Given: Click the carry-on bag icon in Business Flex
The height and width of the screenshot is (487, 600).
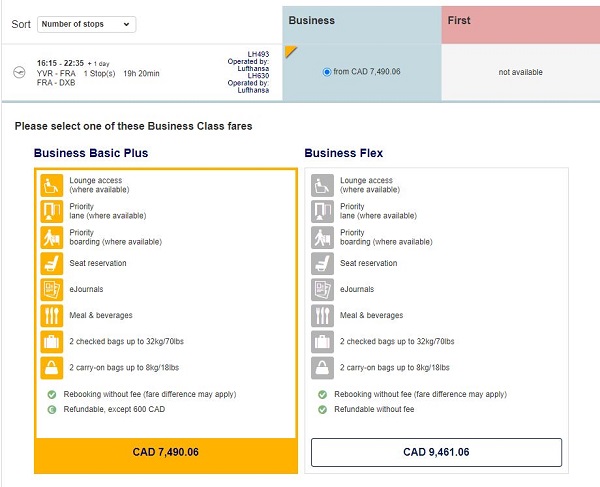Looking at the screenshot, I should (x=322, y=367).
